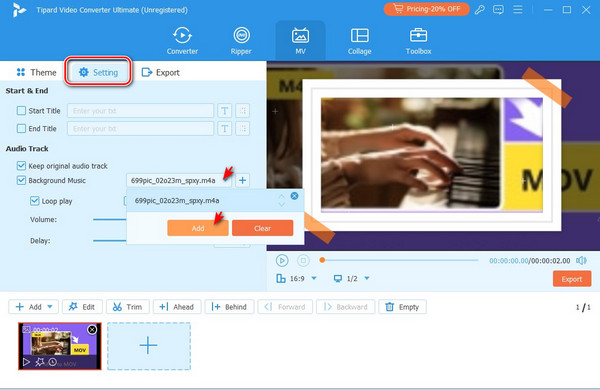Mute the preview volume speaker icon

(x=581, y=261)
